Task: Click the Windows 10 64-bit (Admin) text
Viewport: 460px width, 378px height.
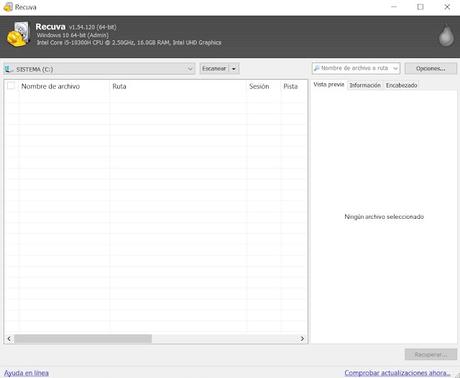Action: coord(73,35)
